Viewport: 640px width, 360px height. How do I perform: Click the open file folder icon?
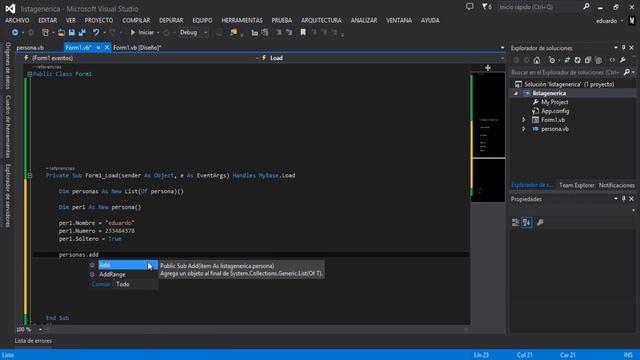tap(61, 32)
